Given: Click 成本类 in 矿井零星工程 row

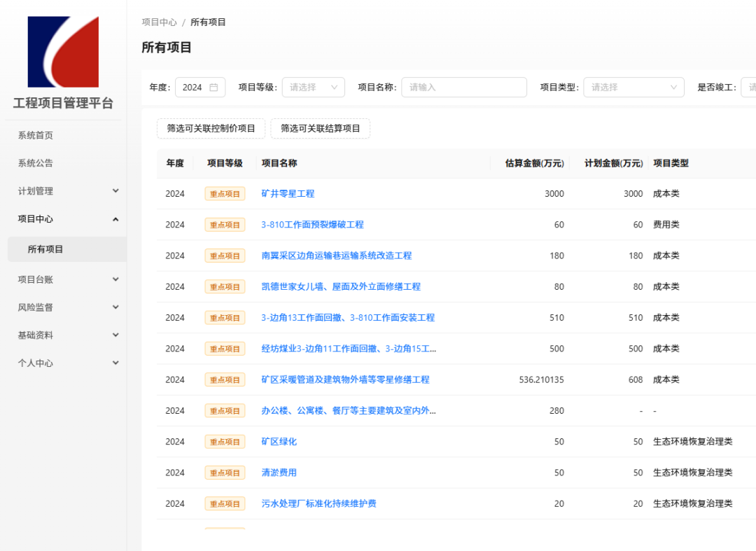Looking at the screenshot, I should click(x=666, y=194).
